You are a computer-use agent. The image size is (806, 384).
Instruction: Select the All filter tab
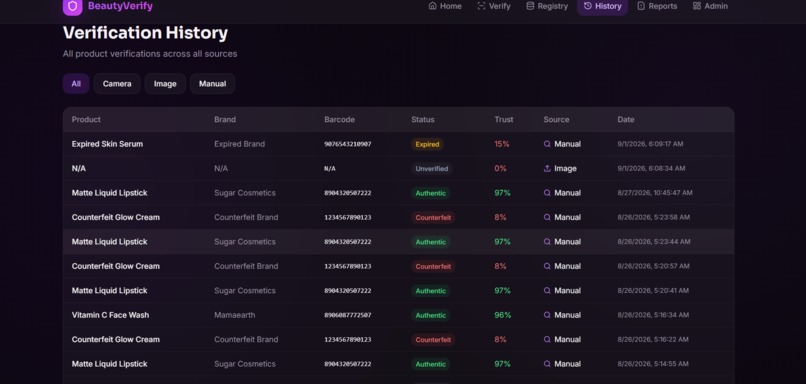pos(76,84)
